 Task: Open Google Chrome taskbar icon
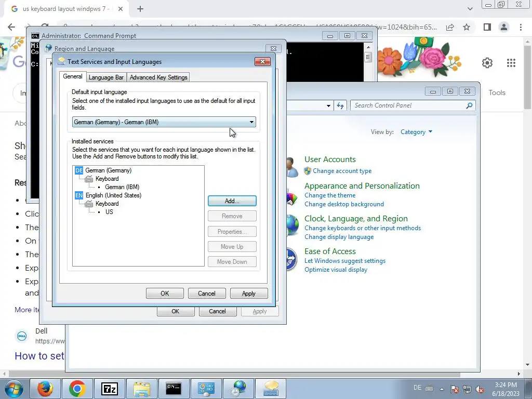(77, 389)
